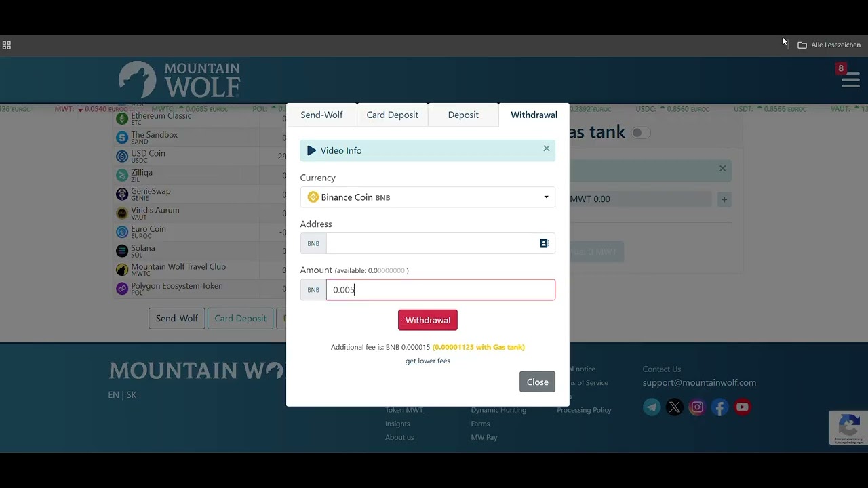
Task: Click the Polygon POL coin icon
Action: [122, 289]
